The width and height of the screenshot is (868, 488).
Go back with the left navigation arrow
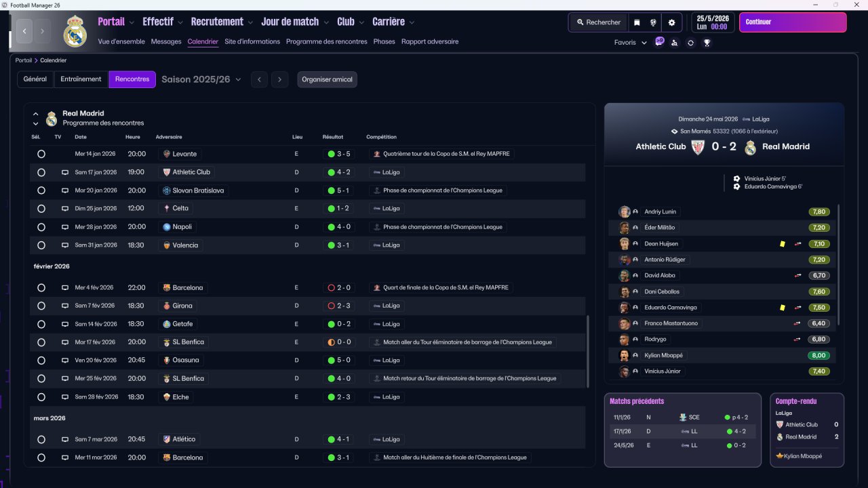[25, 30]
